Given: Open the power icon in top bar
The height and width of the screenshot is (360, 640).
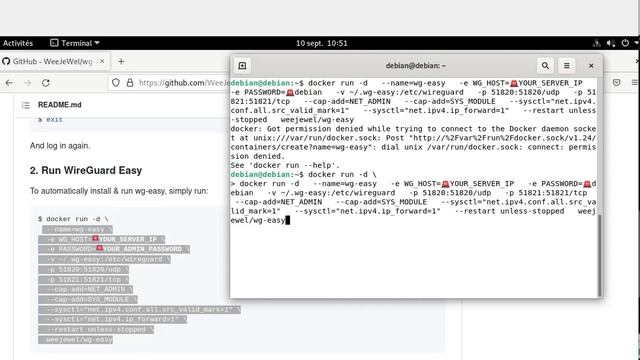Looking at the screenshot, I should click(625, 43).
